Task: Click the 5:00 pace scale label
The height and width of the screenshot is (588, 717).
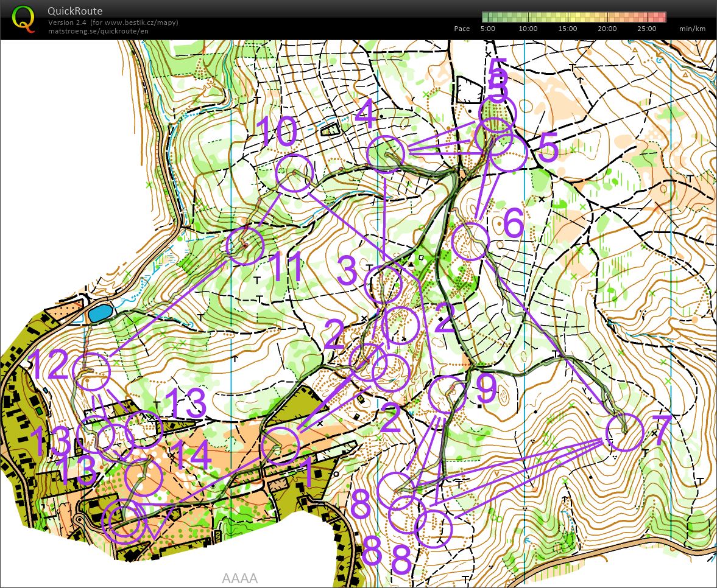Action: (487, 29)
